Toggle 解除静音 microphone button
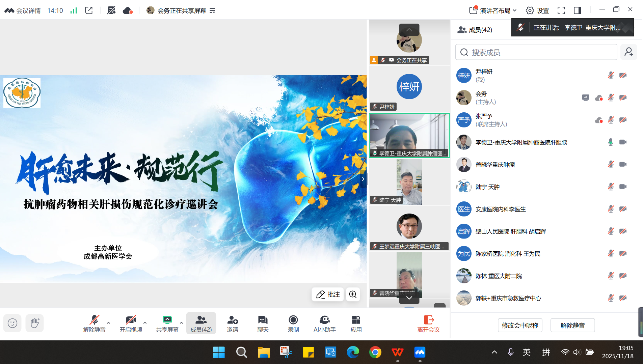This screenshot has width=643, height=364. coord(94,324)
